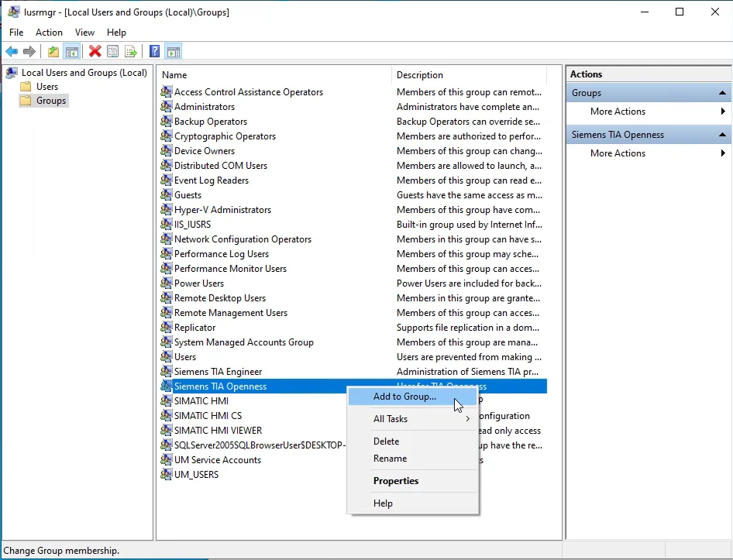The width and height of the screenshot is (733, 560).
Task: Click the Backup Operators group icon
Action: pyautogui.click(x=166, y=121)
